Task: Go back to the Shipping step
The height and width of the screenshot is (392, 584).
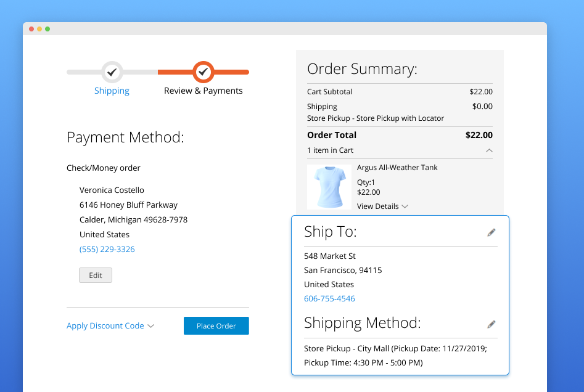Action: click(x=112, y=91)
